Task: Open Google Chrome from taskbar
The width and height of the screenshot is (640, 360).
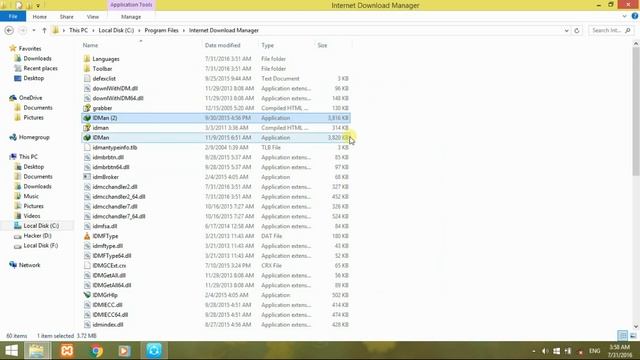Action: (x=96, y=351)
